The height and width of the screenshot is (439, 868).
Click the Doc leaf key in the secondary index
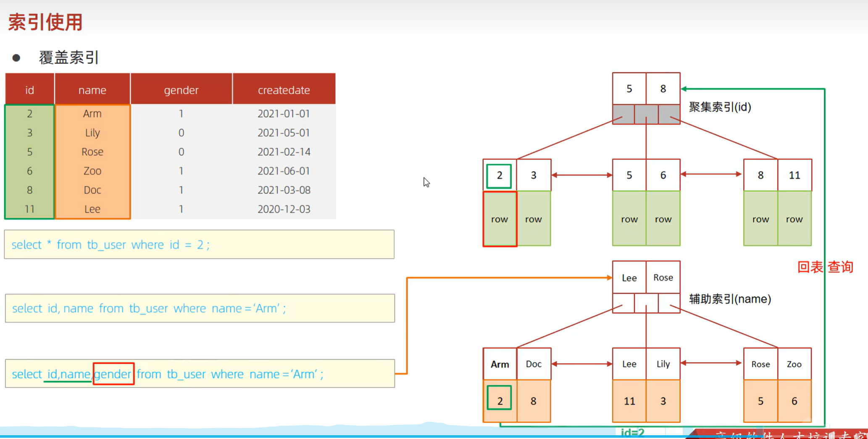click(x=534, y=364)
